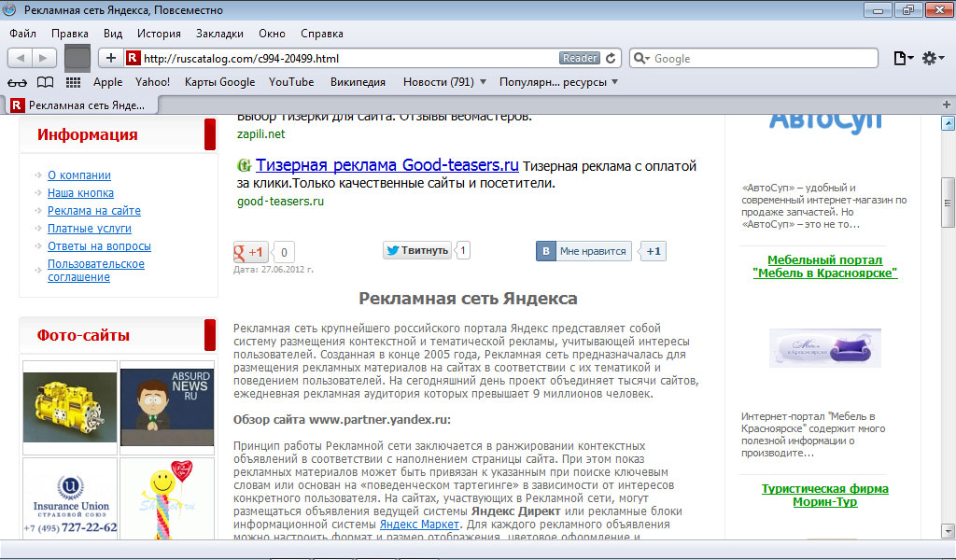
Task: Open the Яндекс Маркет link in article
Action: (x=419, y=524)
